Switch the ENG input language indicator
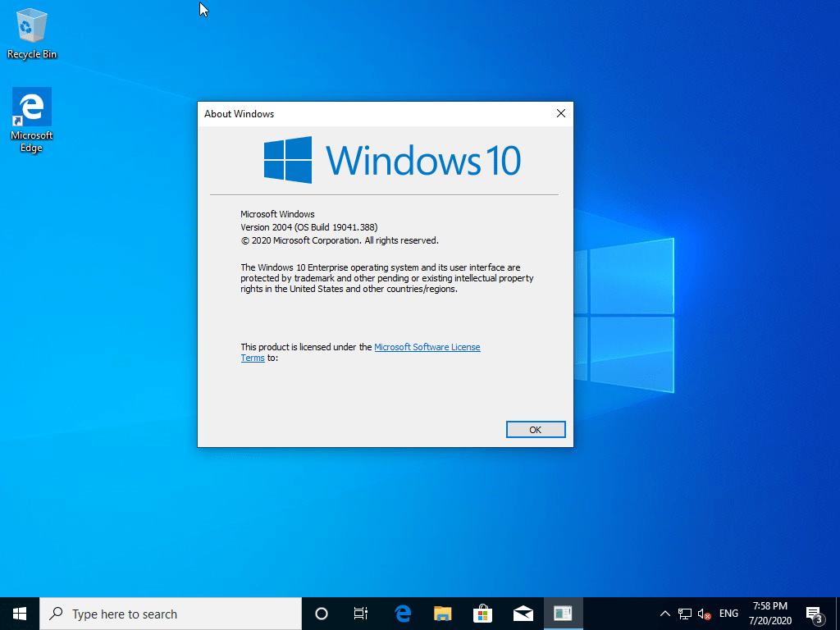The image size is (840, 630). (x=728, y=614)
